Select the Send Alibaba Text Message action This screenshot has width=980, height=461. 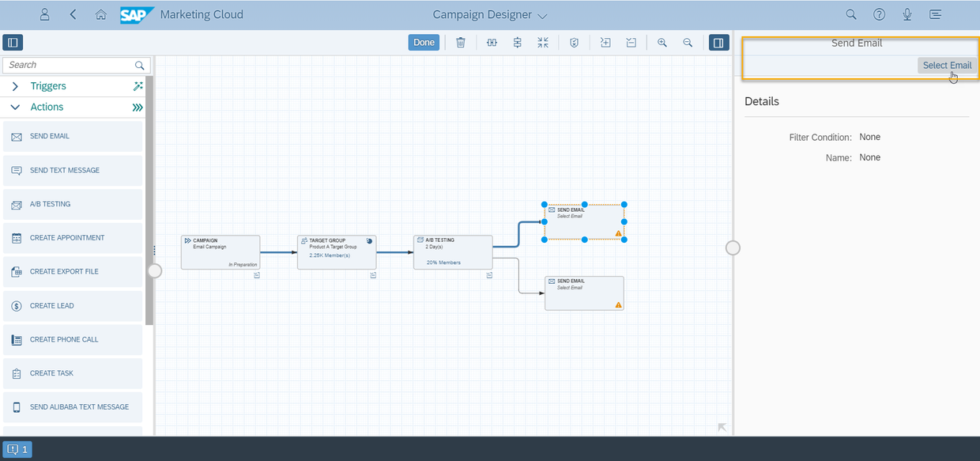click(73, 407)
